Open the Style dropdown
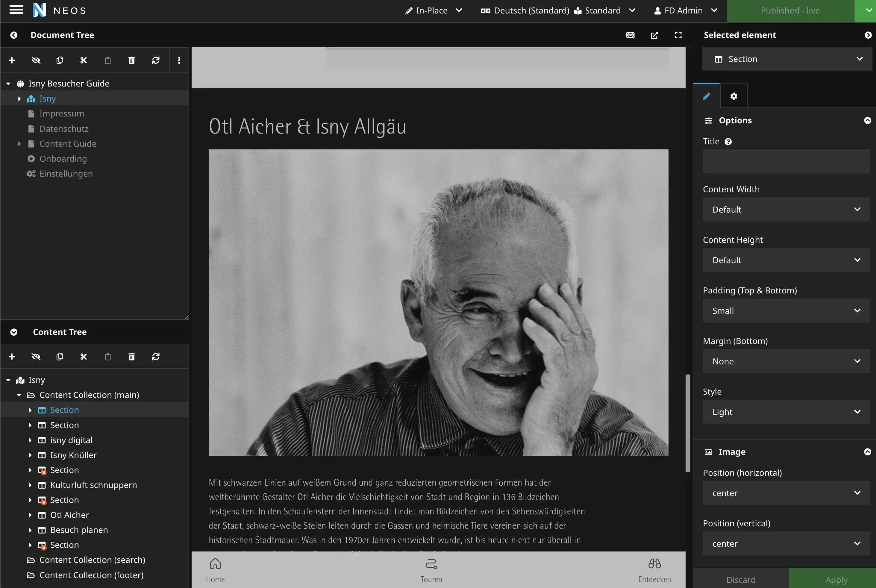 pyautogui.click(x=786, y=412)
